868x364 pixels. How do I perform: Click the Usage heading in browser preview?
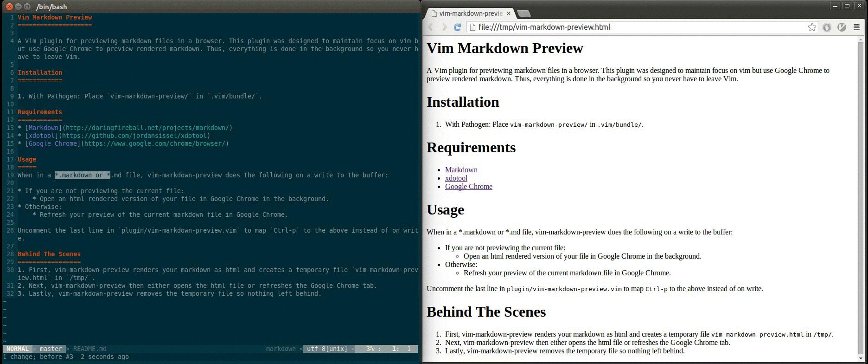[x=445, y=210]
